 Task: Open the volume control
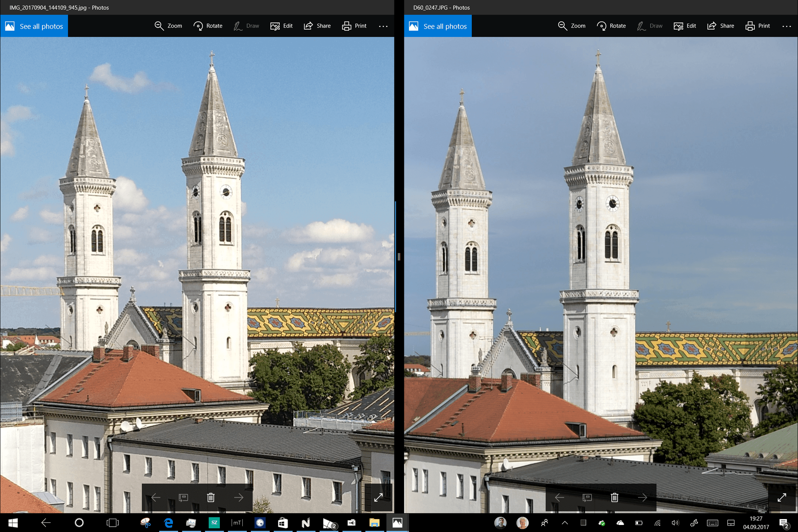click(675, 523)
